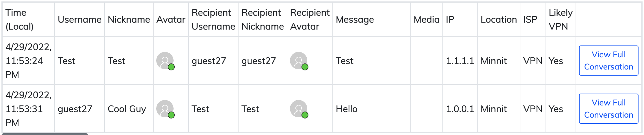Click the Recipient Username column header

[213, 19]
